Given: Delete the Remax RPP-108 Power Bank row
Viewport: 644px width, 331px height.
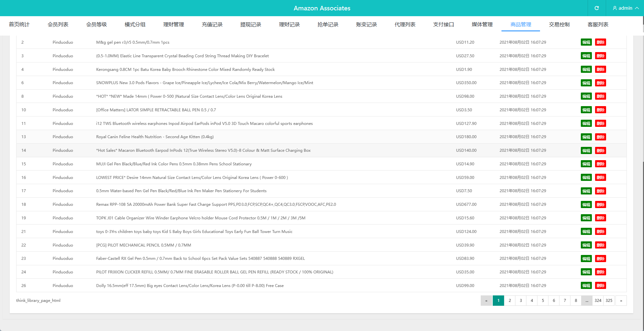Looking at the screenshot, I should click(x=600, y=204).
